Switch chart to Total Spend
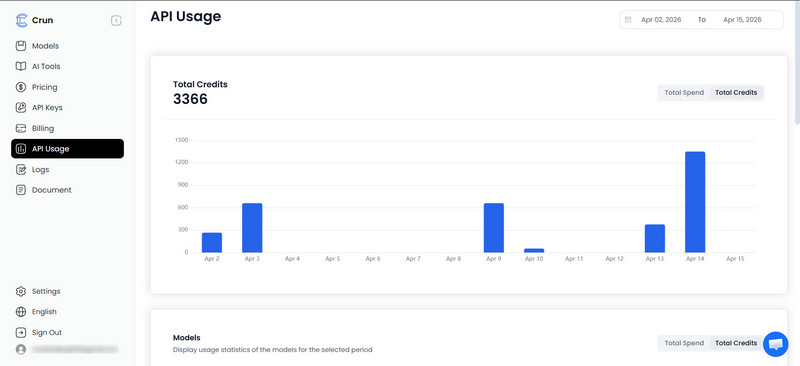Image resolution: width=800 pixels, height=366 pixels. (684, 93)
